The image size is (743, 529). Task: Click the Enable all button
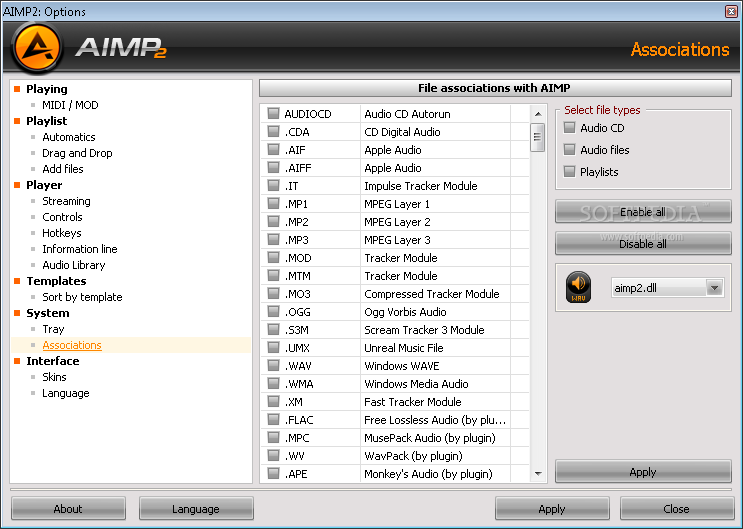pyautogui.click(x=643, y=212)
